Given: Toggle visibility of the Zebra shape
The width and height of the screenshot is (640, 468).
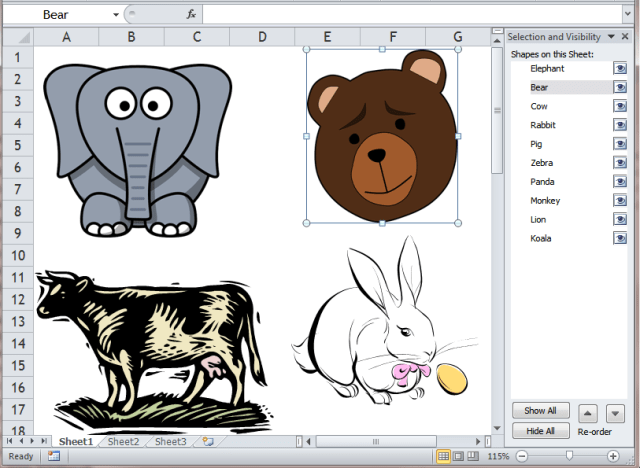Looking at the screenshot, I should coord(620,163).
